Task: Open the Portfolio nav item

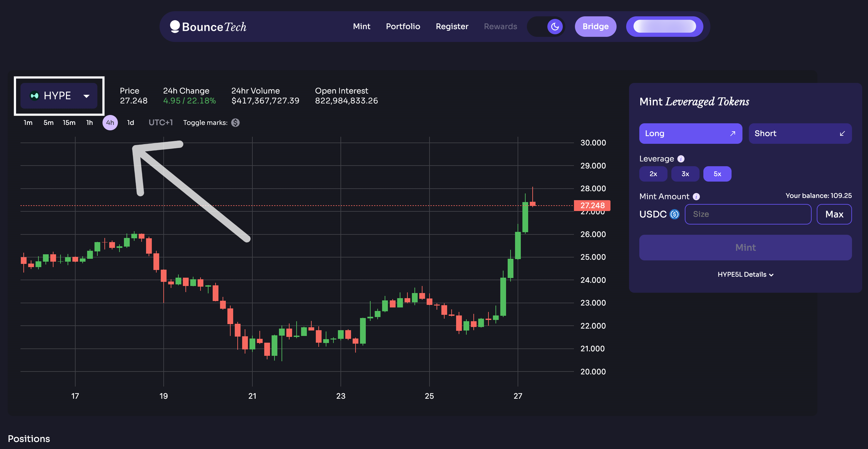Action: pos(403,26)
